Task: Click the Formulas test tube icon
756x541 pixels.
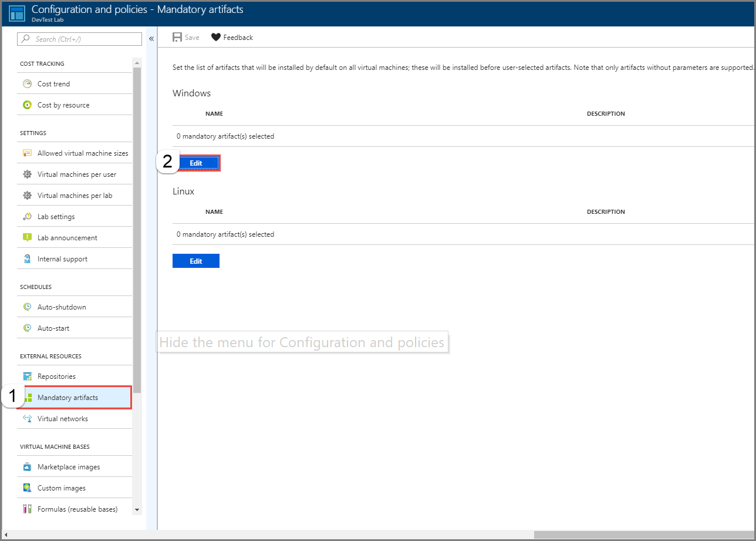Action: coord(27,509)
